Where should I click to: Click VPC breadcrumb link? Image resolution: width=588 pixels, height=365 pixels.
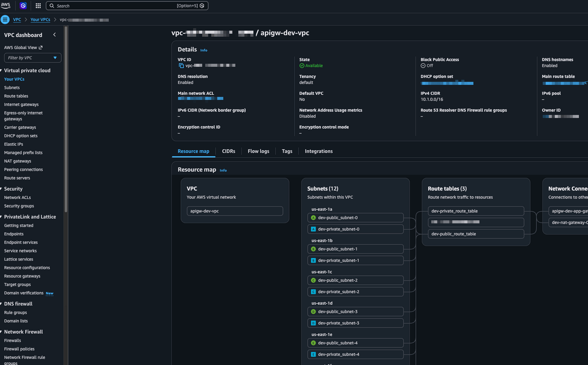[17, 20]
